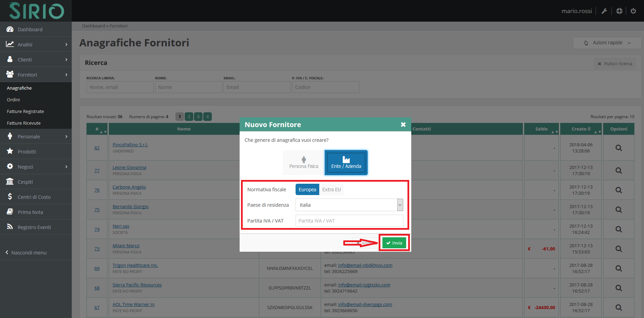Close the Nuovo Fornitore dialog
Image resolution: width=644 pixels, height=318 pixels.
click(403, 125)
